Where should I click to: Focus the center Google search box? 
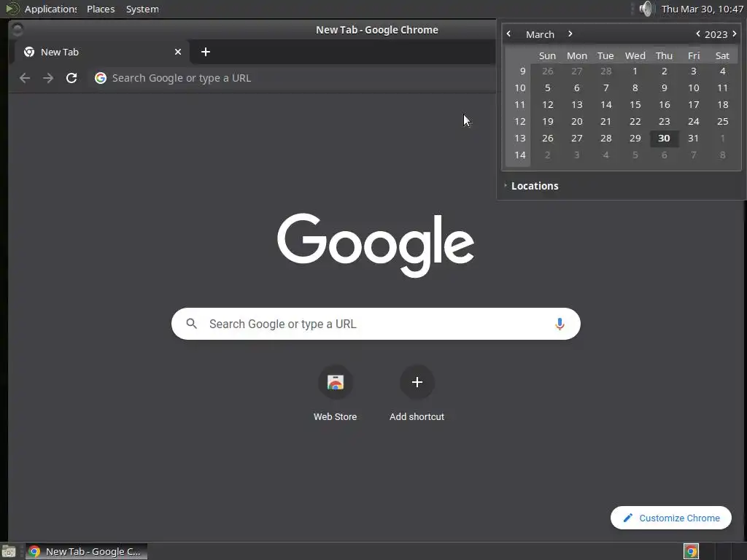click(376, 324)
